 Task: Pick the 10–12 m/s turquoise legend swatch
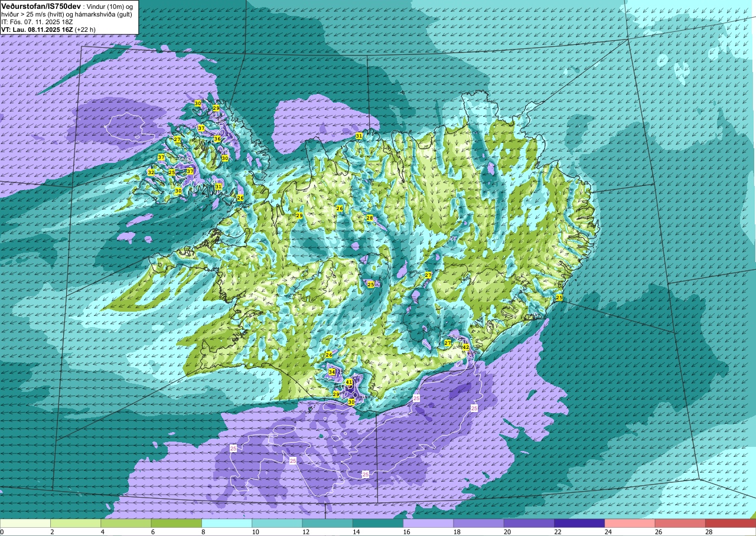coord(277,523)
